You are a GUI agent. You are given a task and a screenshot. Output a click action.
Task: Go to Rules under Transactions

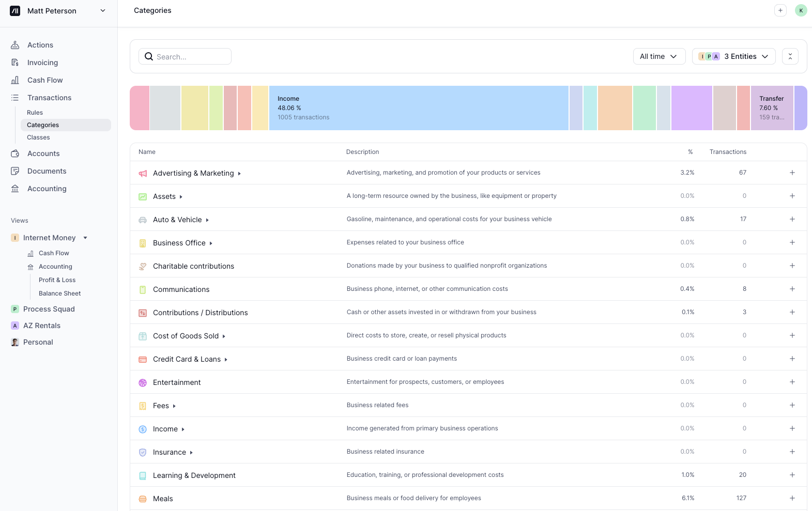[x=35, y=113]
